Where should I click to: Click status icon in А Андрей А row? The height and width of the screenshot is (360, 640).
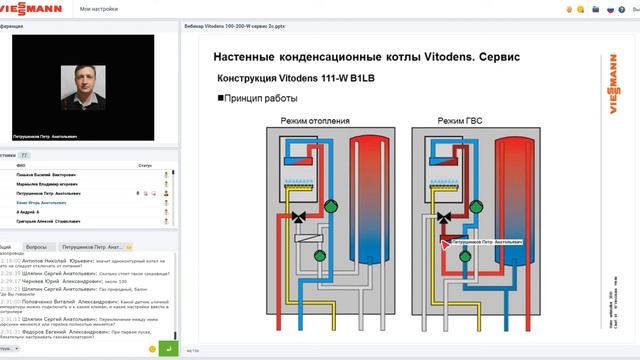(166, 212)
